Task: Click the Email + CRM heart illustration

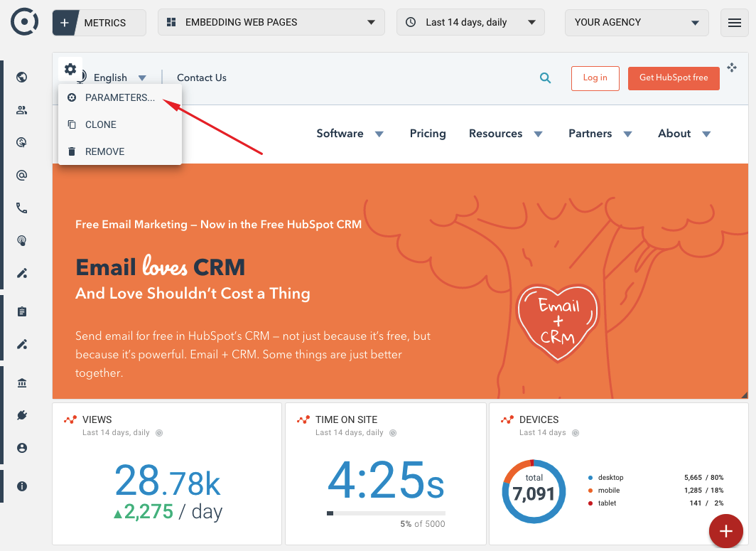Action: 558,322
